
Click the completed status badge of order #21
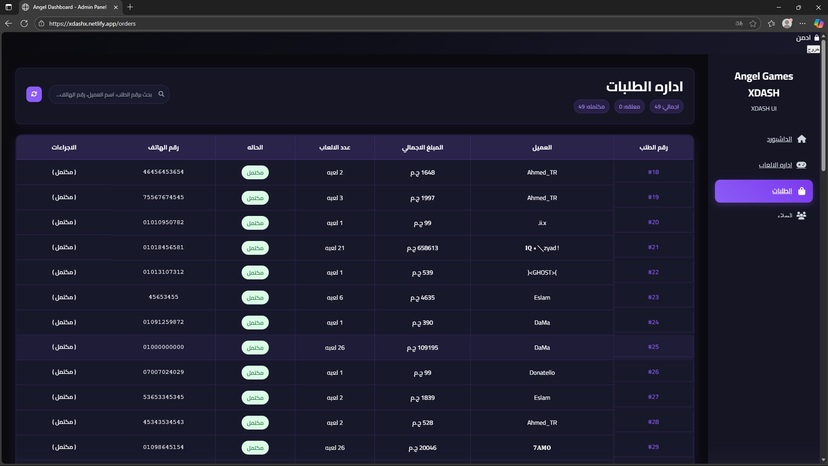255,248
